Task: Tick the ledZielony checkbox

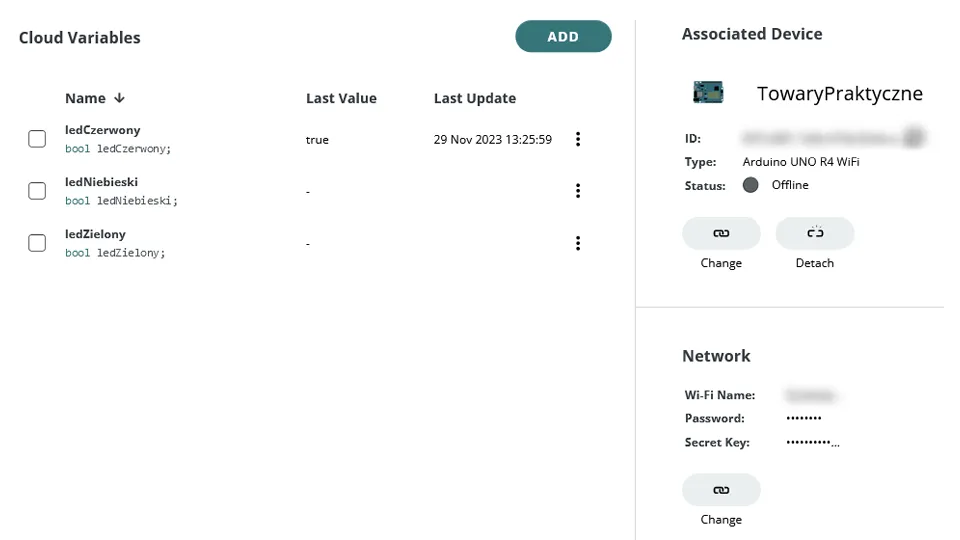Action: pos(37,243)
